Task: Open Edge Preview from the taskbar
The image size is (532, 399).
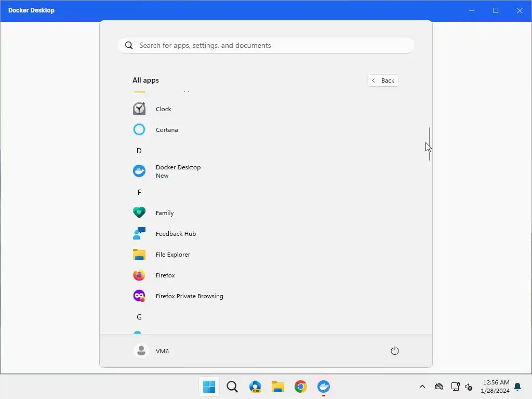Action: (255, 387)
